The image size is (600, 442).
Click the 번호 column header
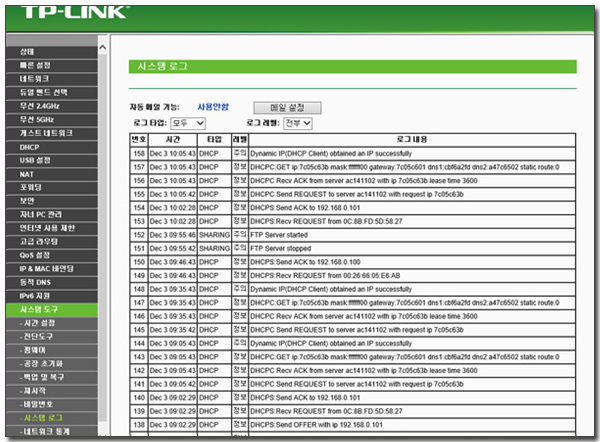coord(139,140)
